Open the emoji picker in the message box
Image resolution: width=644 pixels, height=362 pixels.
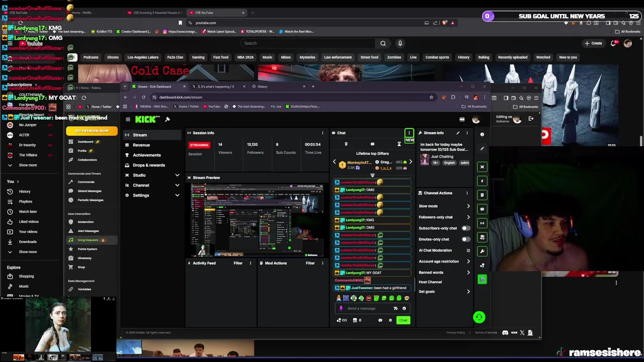[x=404, y=308]
